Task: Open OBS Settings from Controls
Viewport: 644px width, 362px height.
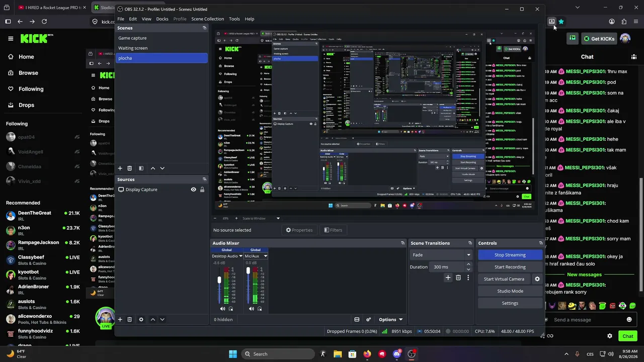Action: point(510,303)
